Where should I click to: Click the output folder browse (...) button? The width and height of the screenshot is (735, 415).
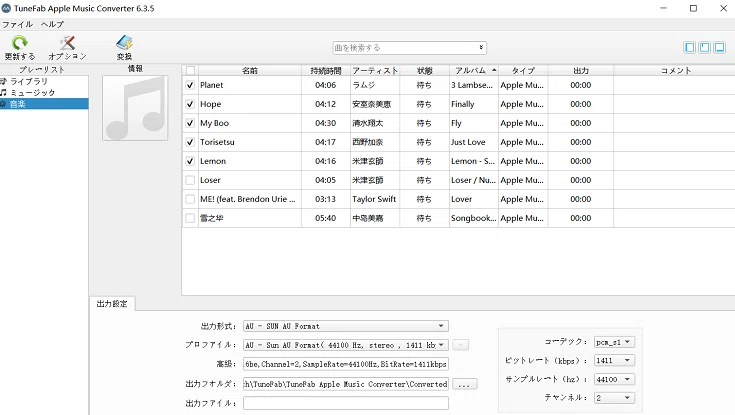coord(465,384)
